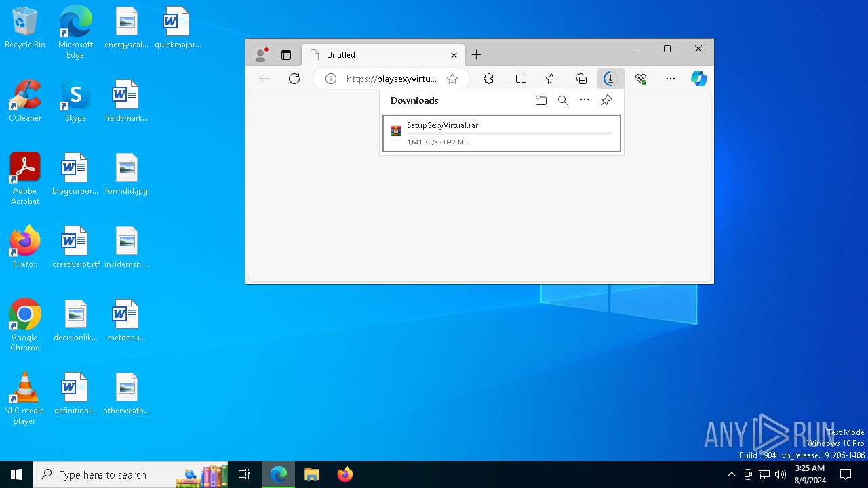Select the blogcorpor... Word document
Viewport: 868px width, 488px height.
(75, 174)
